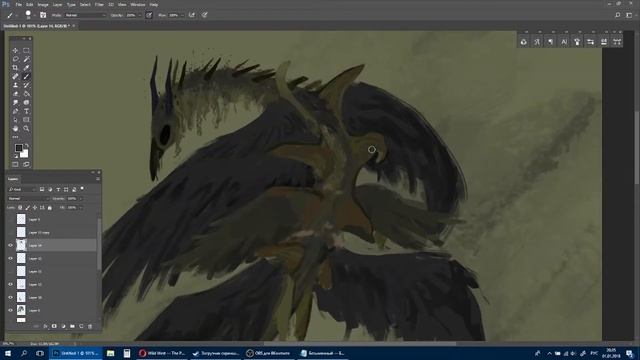Viewport: 640px width, 360px height.
Task: Select the Brush tool in the toolbox
Action: point(26,76)
